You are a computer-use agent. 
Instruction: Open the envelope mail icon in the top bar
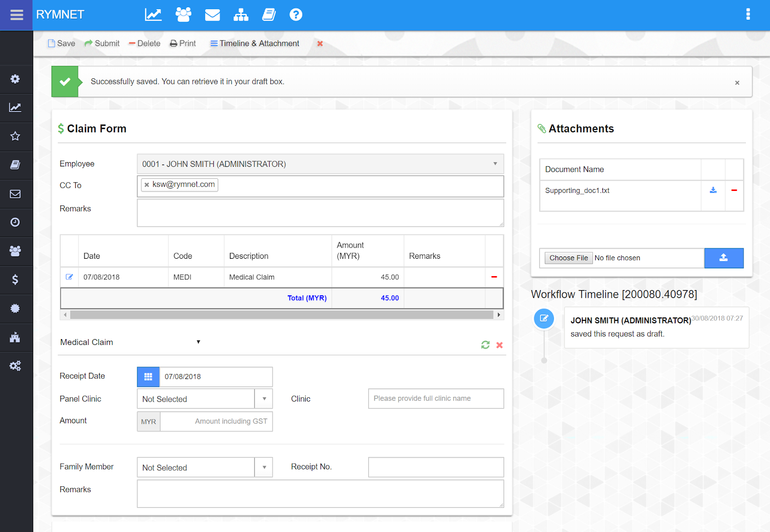pyautogui.click(x=212, y=15)
